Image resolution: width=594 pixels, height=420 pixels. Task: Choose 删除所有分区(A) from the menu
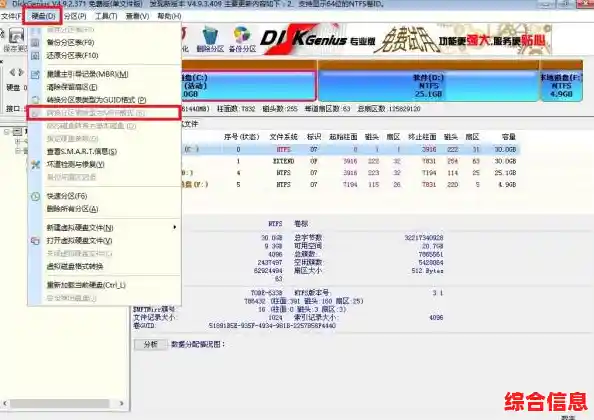pos(104,209)
